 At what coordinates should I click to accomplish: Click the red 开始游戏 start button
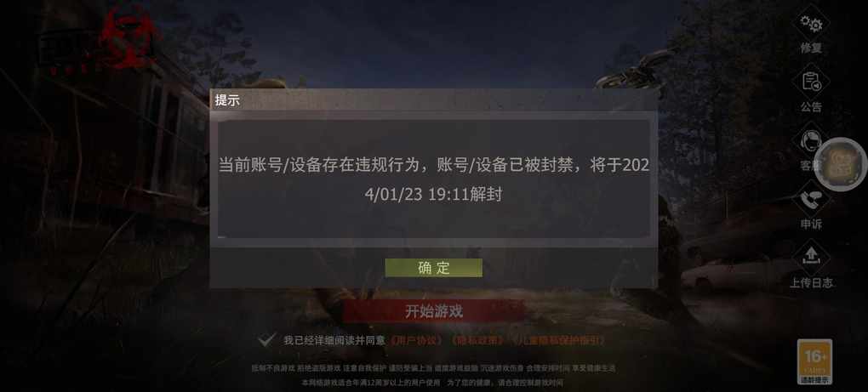433,311
